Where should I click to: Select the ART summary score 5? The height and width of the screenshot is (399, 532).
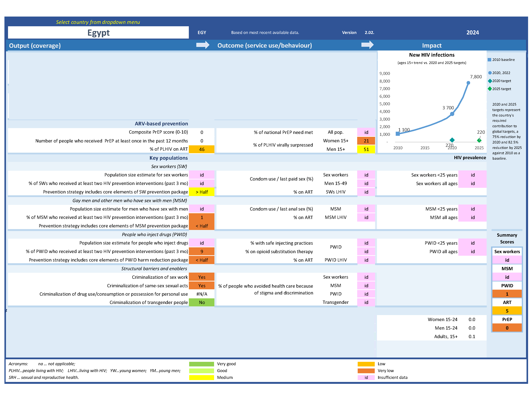click(507, 311)
